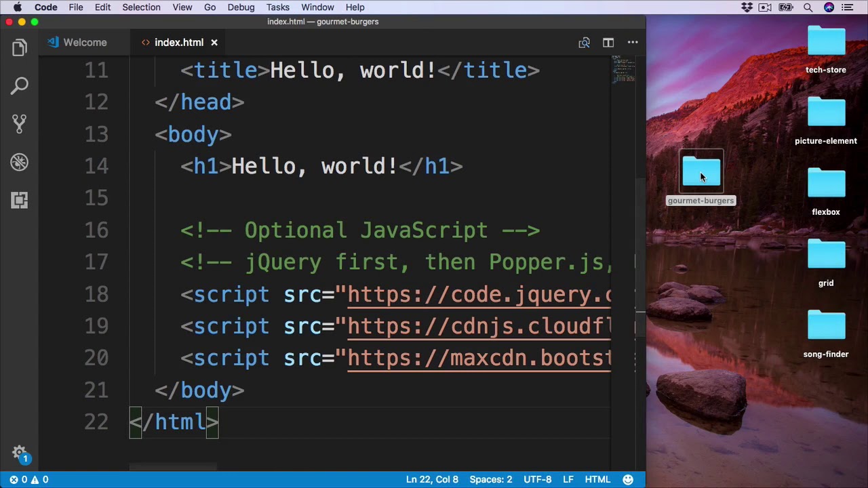Open the Source Control view
Screen dimensions: 868x488
(x=19, y=124)
